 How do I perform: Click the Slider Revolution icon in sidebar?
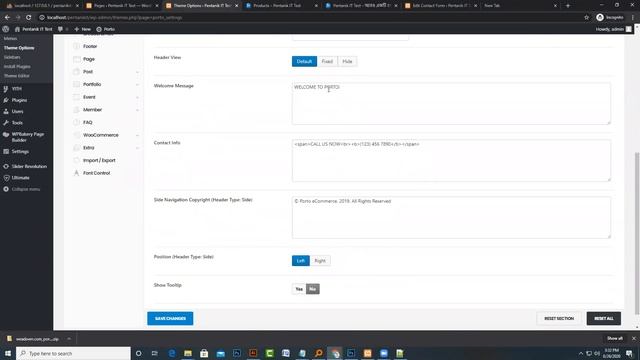[x=6, y=166]
